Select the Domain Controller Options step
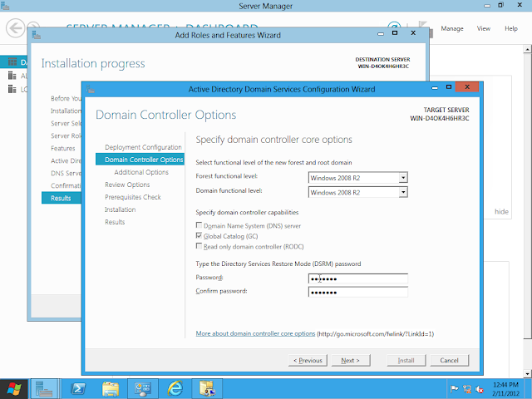This screenshot has width=532, height=399. click(x=140, y=160)
